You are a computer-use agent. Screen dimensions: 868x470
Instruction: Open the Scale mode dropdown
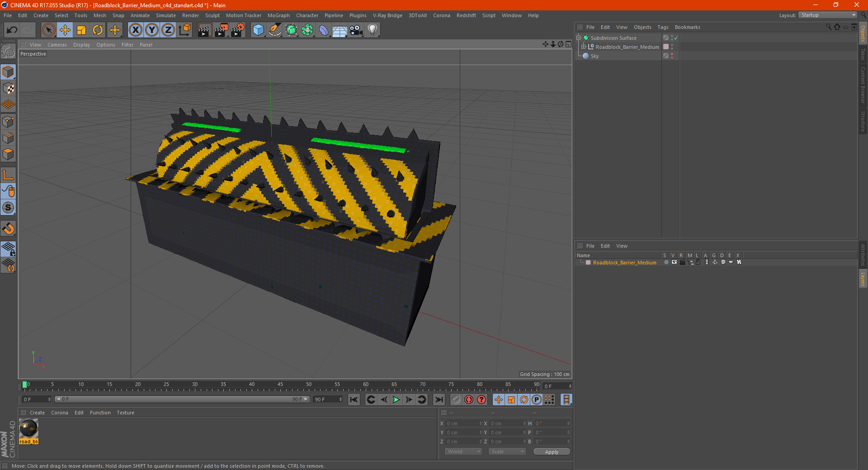[507, 451]
